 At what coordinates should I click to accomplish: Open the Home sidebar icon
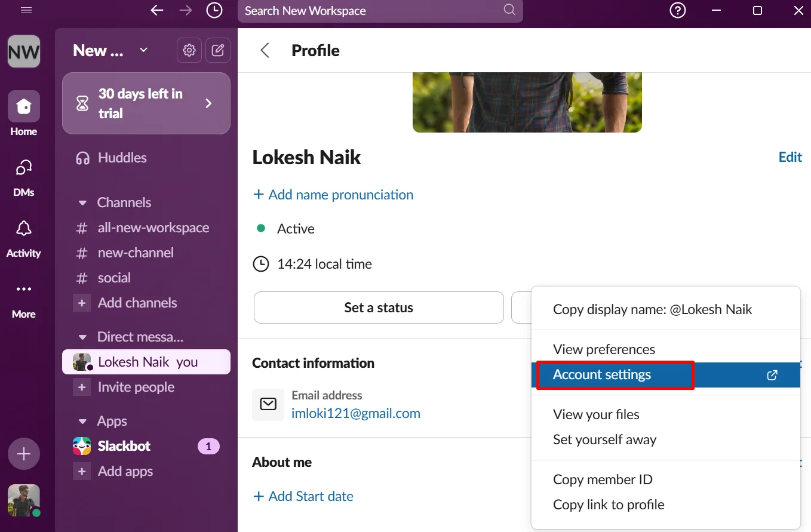pos(24,106)
